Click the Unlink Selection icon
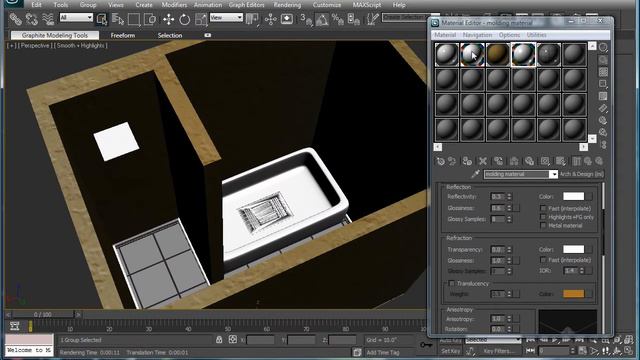Screen dimensions: 640x360 coord(31,19)
